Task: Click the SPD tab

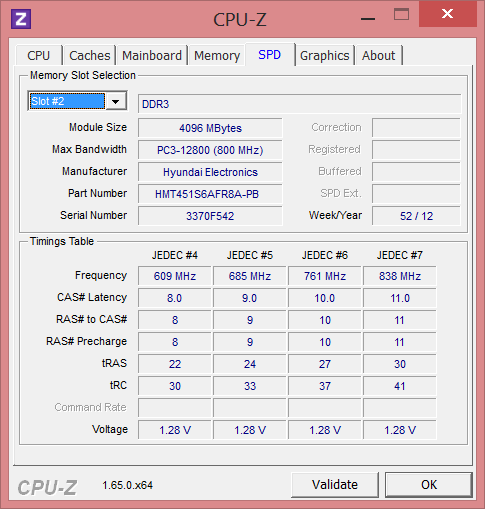Action: click(270, 54)
